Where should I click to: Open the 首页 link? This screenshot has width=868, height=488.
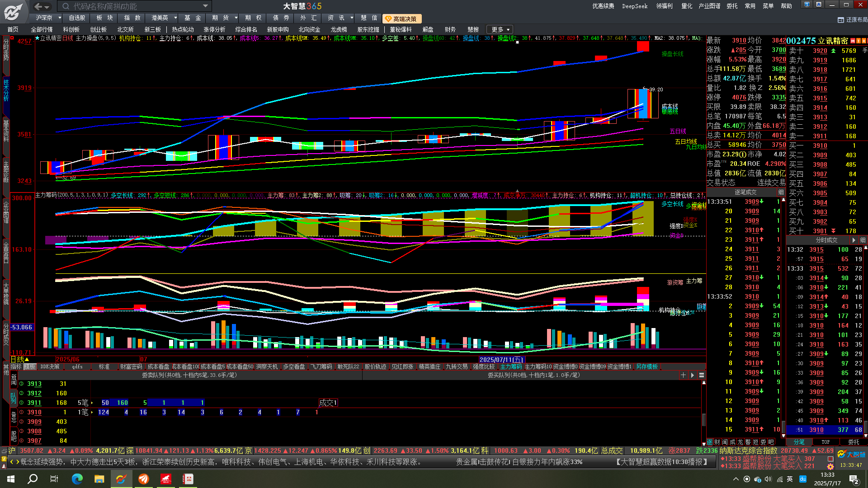13,29
